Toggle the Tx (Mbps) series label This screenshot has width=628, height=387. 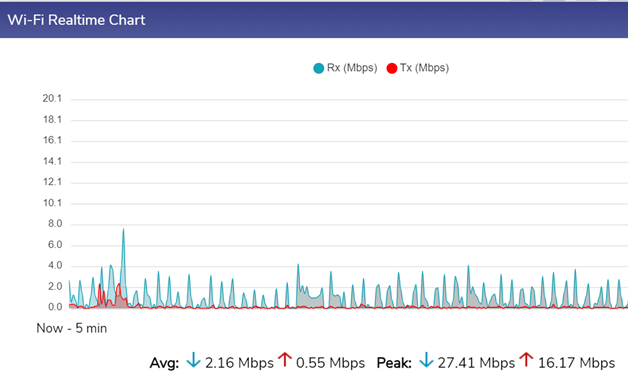424,68
